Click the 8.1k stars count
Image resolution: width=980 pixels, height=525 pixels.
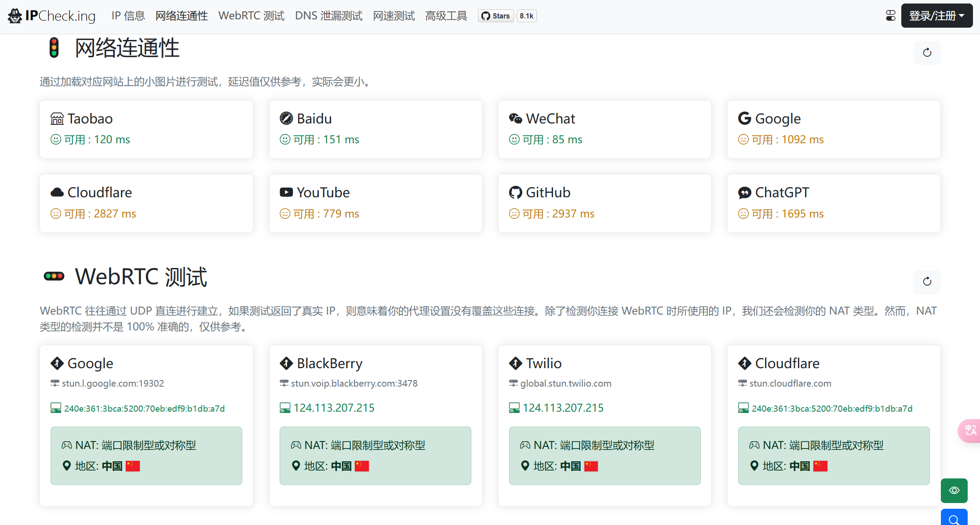click(526, 16)
